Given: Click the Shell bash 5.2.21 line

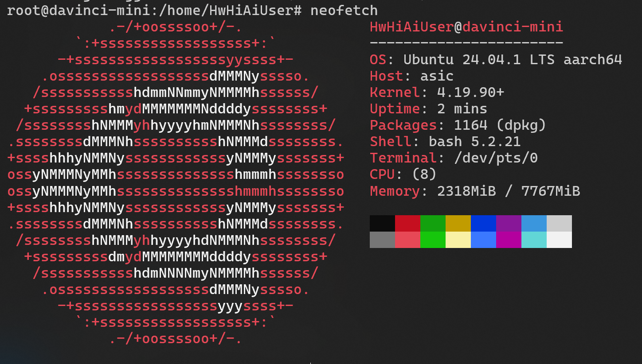Looking at the screenshot, I should click(445, 141).
